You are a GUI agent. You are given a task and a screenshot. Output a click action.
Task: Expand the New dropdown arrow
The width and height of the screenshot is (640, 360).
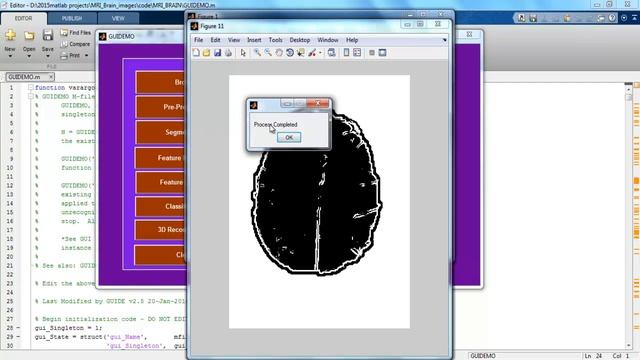click(10, 56)
